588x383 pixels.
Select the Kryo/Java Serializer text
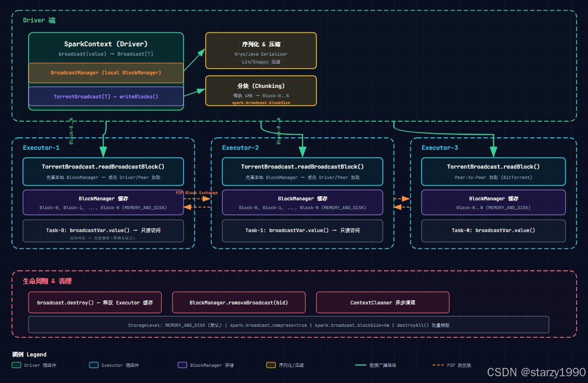coord(261,54)
